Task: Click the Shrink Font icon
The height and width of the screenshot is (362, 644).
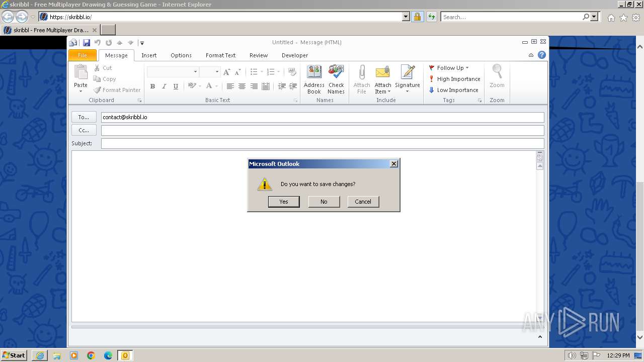Action: [x=237, y=72]
